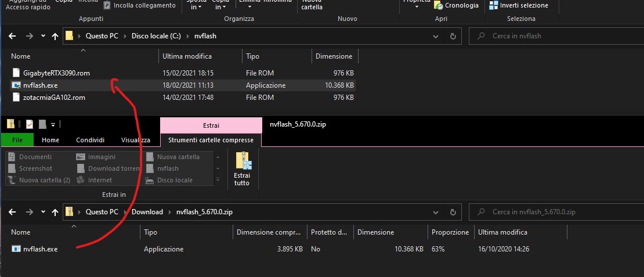The image size is (644, 277).
Task: Sort by Proporzione column
Action: click(450, 233)
